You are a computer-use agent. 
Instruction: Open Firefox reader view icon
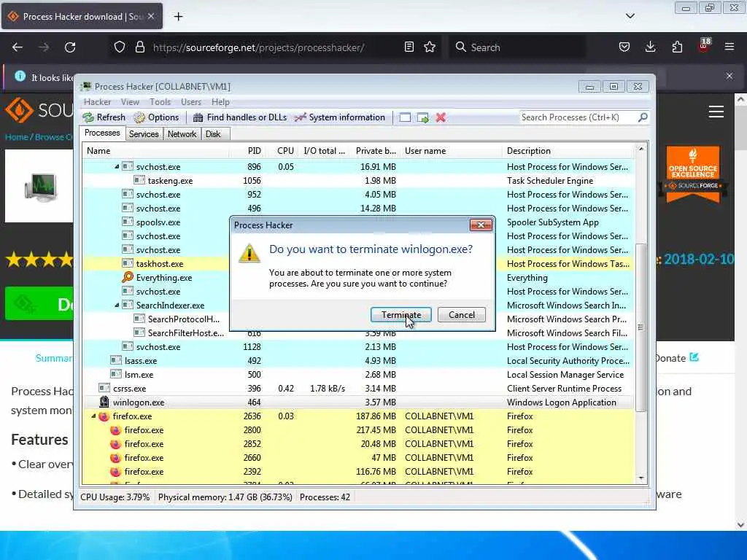[x=409, y=47]
